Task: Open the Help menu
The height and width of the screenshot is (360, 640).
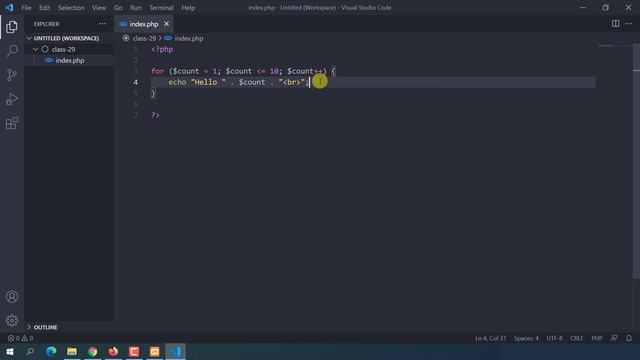Action: tap(188, 8)
